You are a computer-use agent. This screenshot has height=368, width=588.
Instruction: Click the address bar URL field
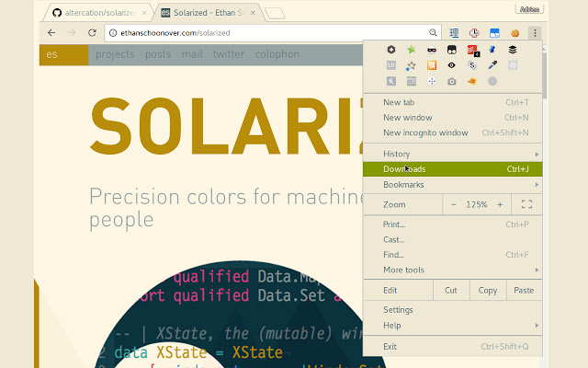[x=273, y=33]
